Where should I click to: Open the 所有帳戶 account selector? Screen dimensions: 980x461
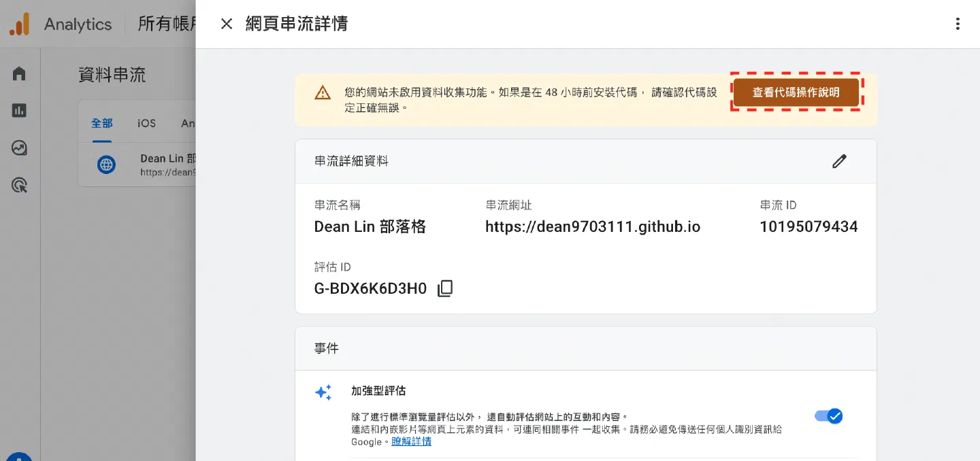pos(167,24)
